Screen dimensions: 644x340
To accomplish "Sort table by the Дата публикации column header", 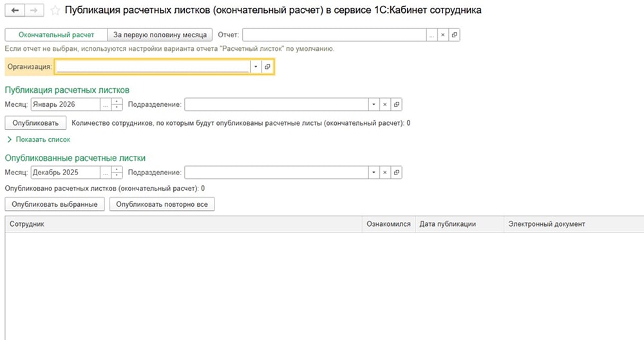I will pos(460,224).
